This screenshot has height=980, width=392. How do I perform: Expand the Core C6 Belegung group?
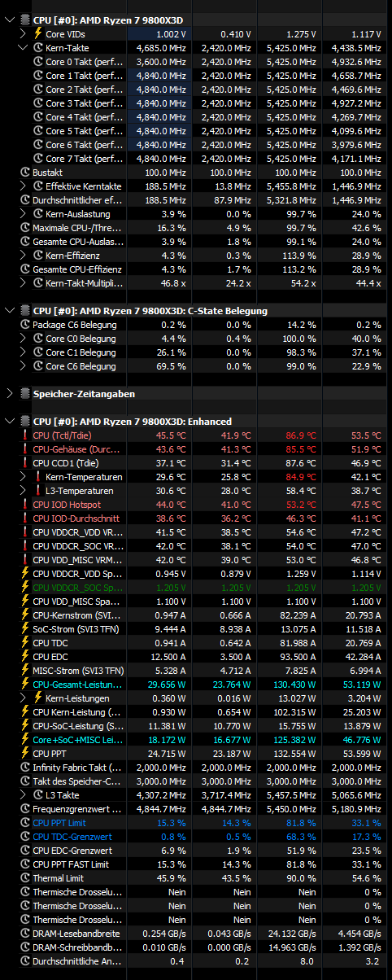tap(22, 366)
